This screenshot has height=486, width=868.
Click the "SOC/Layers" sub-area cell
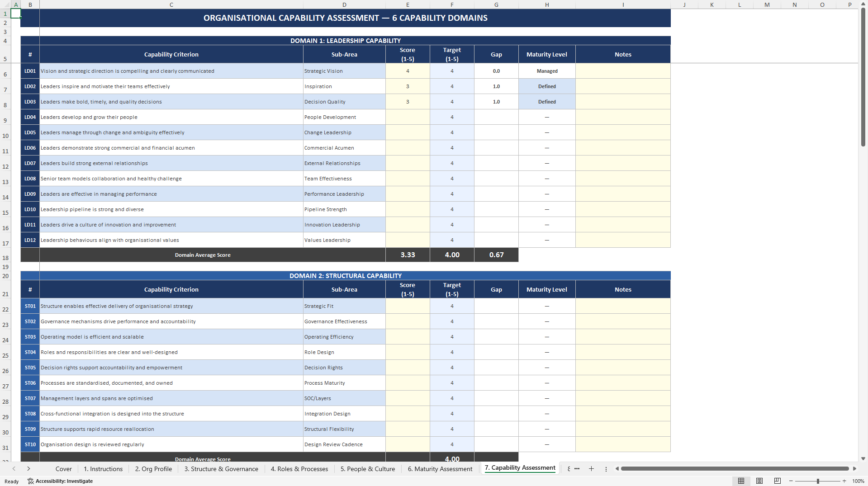[344, 398]
